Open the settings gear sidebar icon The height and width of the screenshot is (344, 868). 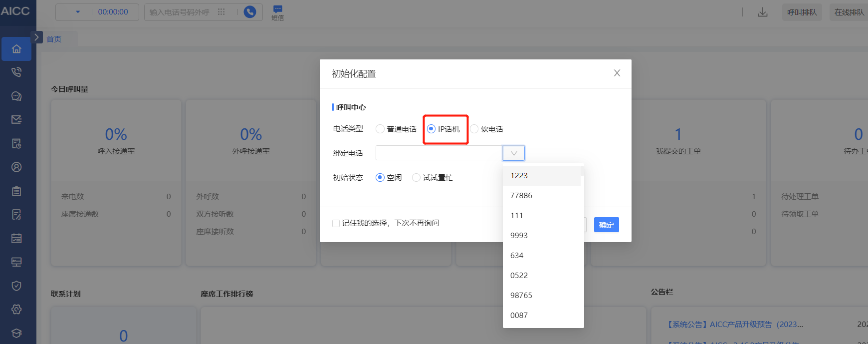16,310
